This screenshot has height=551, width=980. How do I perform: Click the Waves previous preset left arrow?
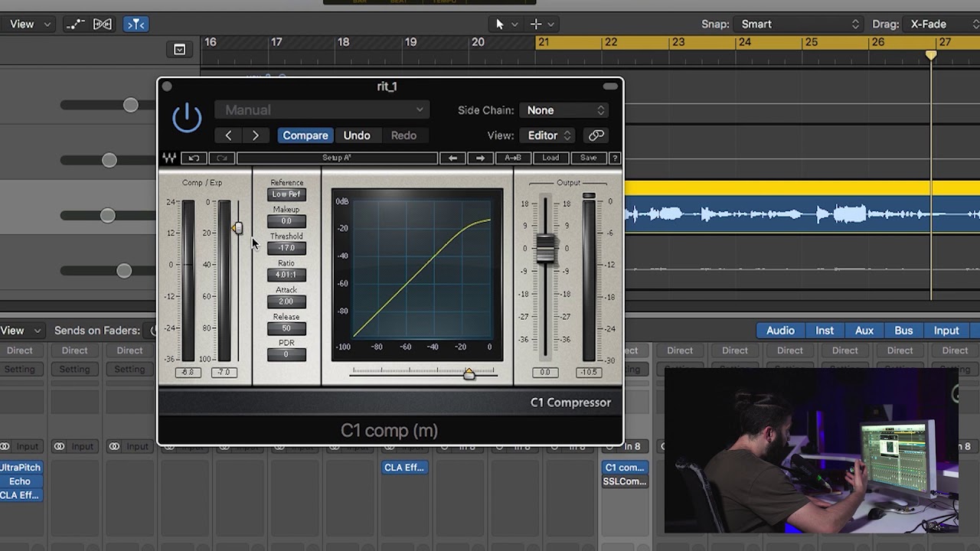pos(452,158)
